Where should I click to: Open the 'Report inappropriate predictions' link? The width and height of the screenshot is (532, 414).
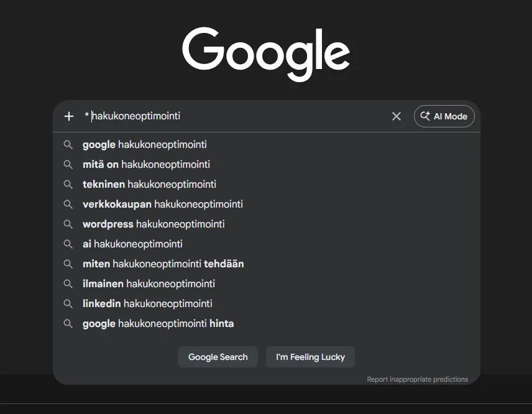[x=418, y=379]
